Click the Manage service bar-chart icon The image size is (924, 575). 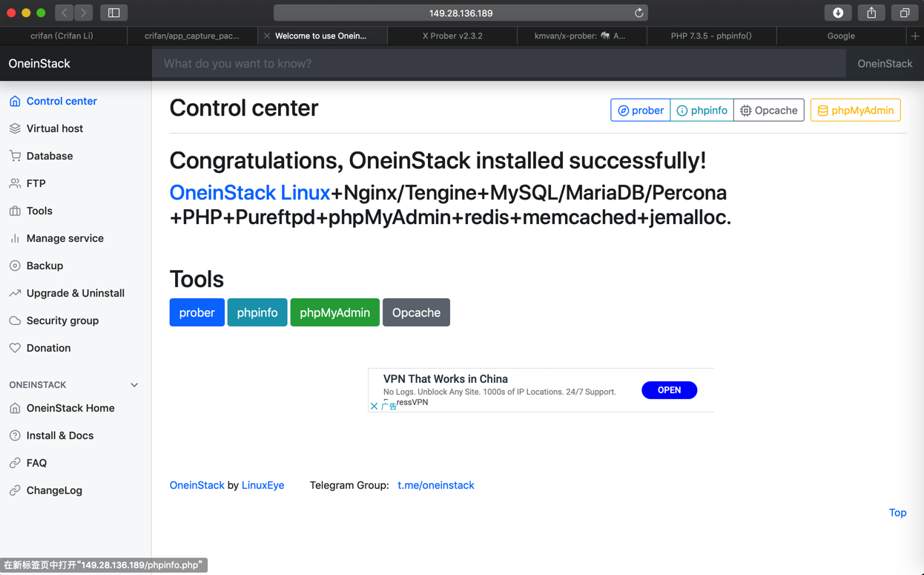coord(15,238)
